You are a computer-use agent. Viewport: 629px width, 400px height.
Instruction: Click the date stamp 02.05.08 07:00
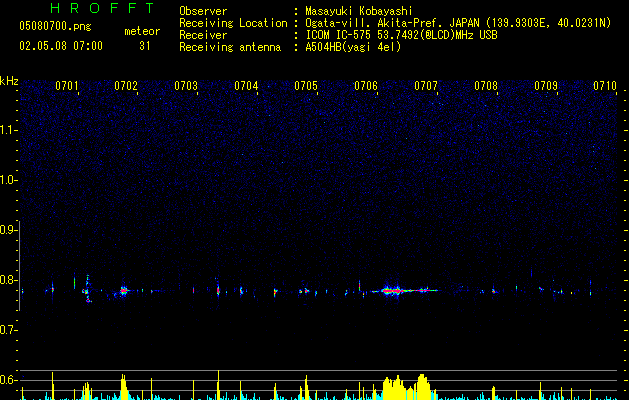pyautogui.click(x=61, y=46)
